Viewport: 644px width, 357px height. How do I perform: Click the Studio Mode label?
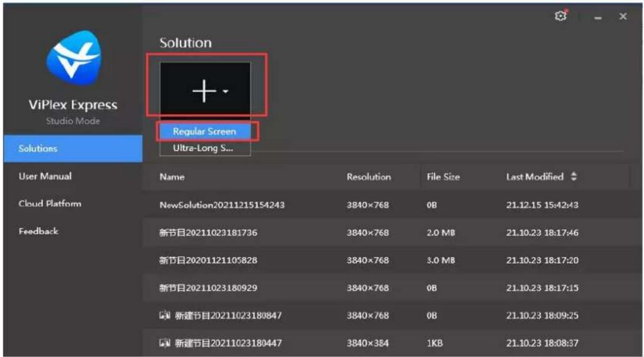click(x=73, y=121)
